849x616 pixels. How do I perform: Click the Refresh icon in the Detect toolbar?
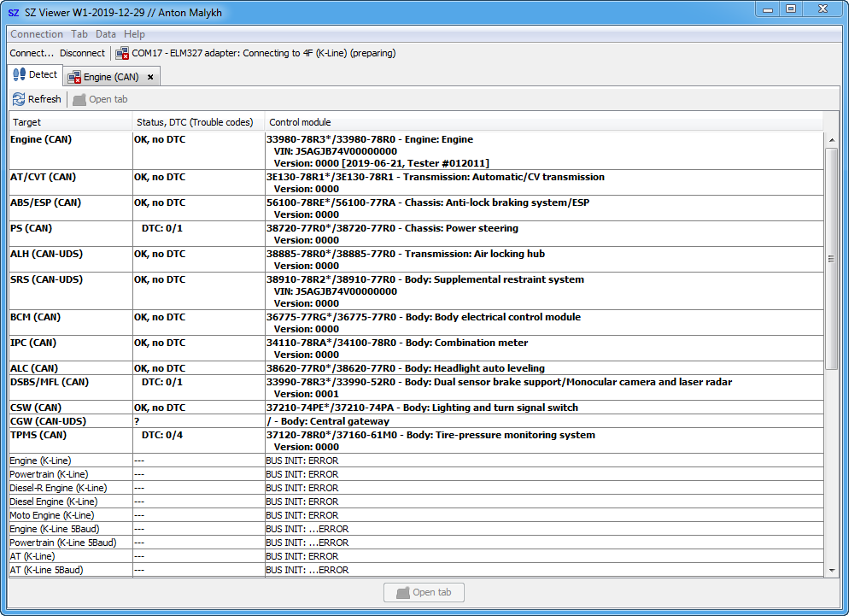click(x=19, y=99)
